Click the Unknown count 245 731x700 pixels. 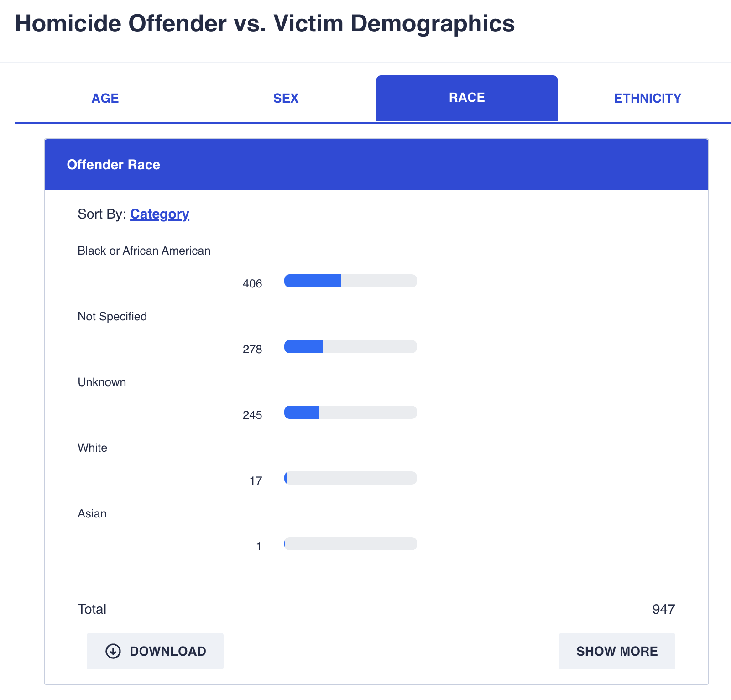[252, 415]
